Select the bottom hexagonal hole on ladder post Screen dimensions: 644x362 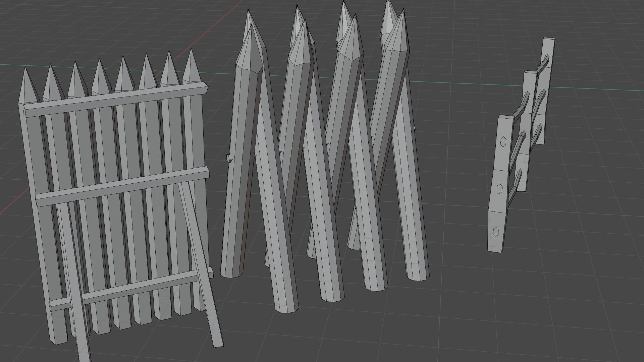[496, 232]
